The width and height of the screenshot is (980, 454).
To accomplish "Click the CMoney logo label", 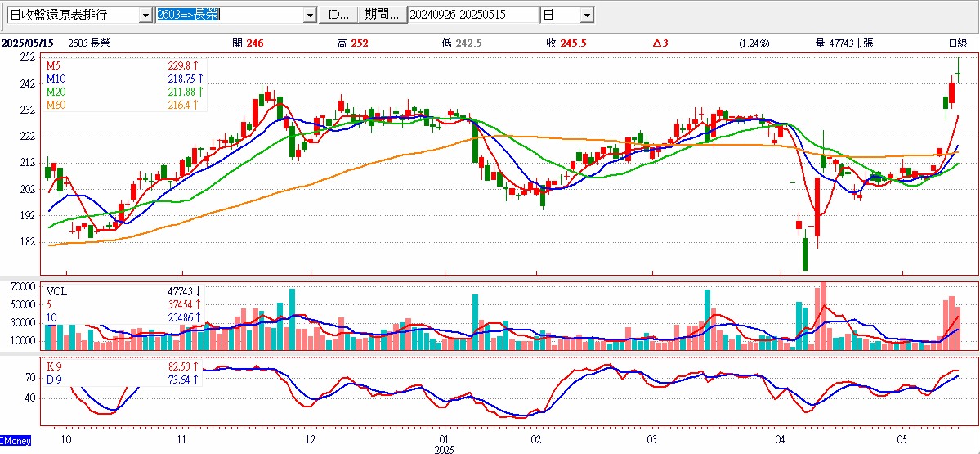I will [x=16, y=441].
